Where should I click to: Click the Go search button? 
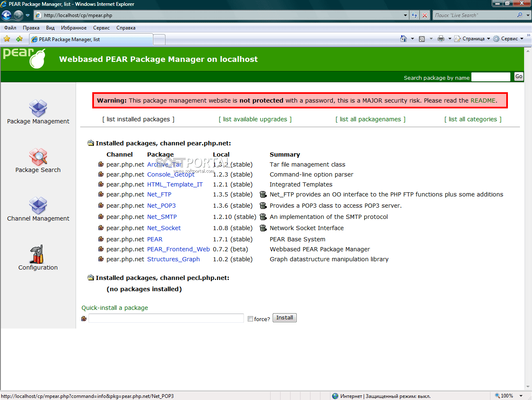519,76
